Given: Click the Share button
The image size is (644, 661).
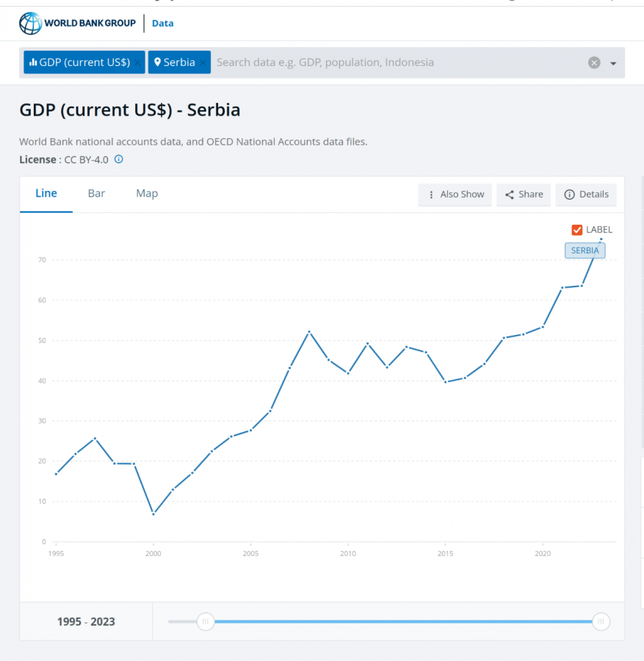Looking at the screenshot, I should (x=524, y=195).
